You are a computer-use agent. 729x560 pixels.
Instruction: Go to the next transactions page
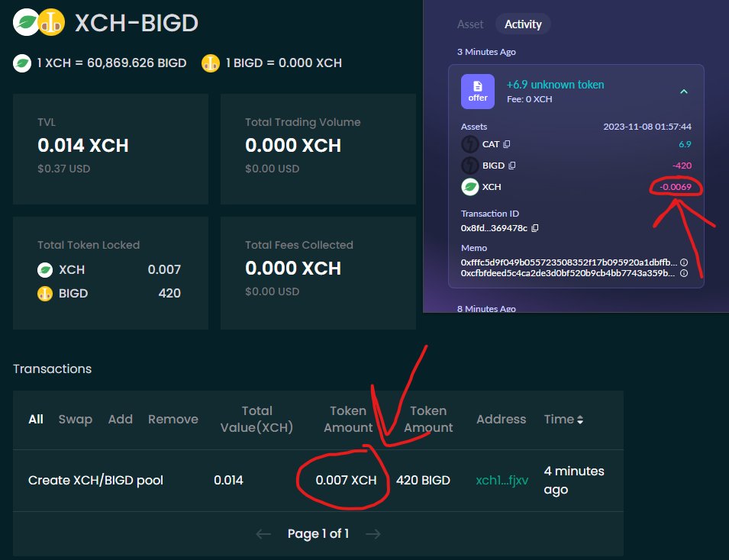point(373,534)
